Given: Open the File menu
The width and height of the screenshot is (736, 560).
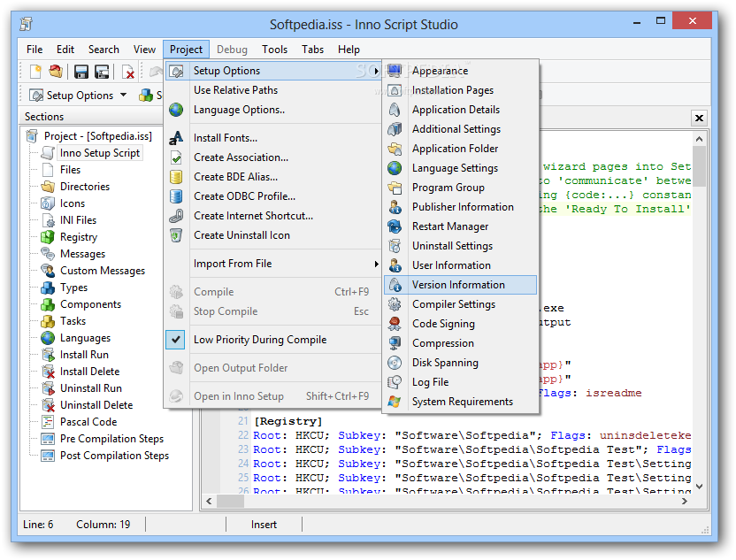Looking at the screenshot, I should point(34,50).
